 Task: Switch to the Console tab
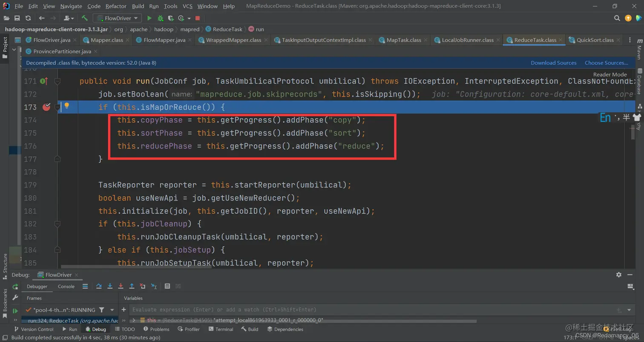pyautogui.click(x=66, y=286)
